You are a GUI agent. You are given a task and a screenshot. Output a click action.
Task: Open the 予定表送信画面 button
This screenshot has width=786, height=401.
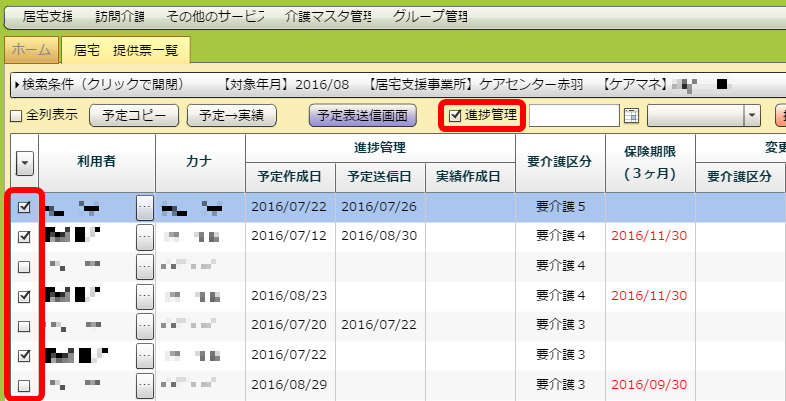pyautogui.click(x=361, y=116)
